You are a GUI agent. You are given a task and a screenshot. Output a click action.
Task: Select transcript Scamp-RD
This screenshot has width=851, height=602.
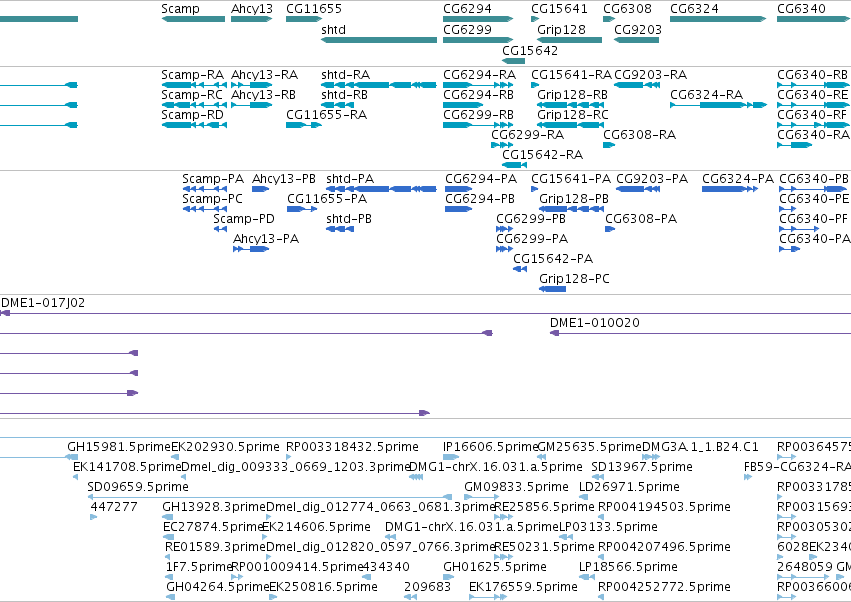point(192,115)
